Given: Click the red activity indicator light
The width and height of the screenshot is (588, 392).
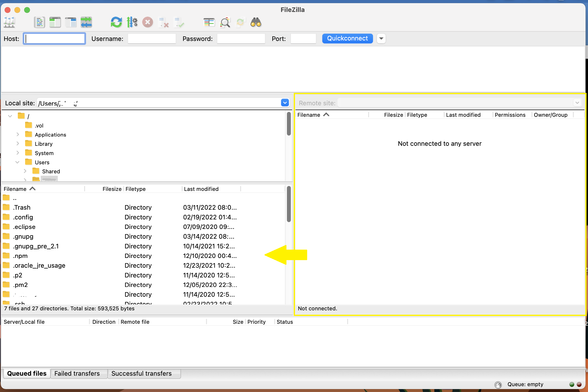Looking at the screenshot, I should tap(579, 384).
